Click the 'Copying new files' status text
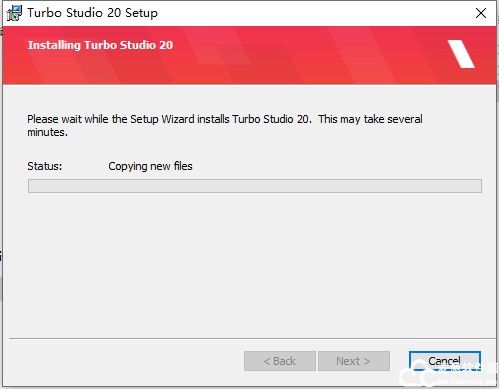The image size is (499, 389). point(150,166)
